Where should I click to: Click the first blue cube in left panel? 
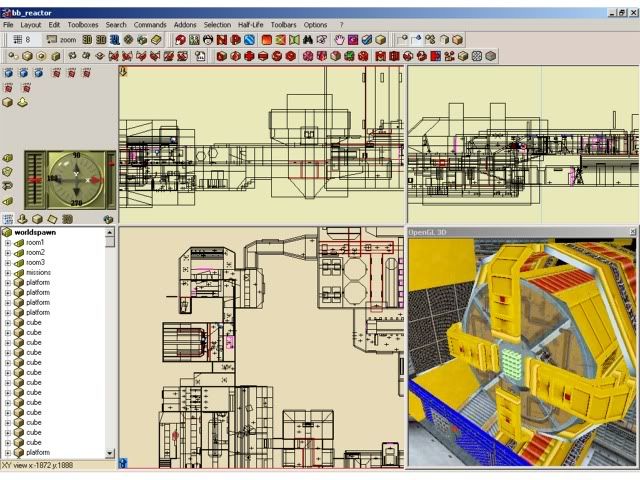(8, 73)
